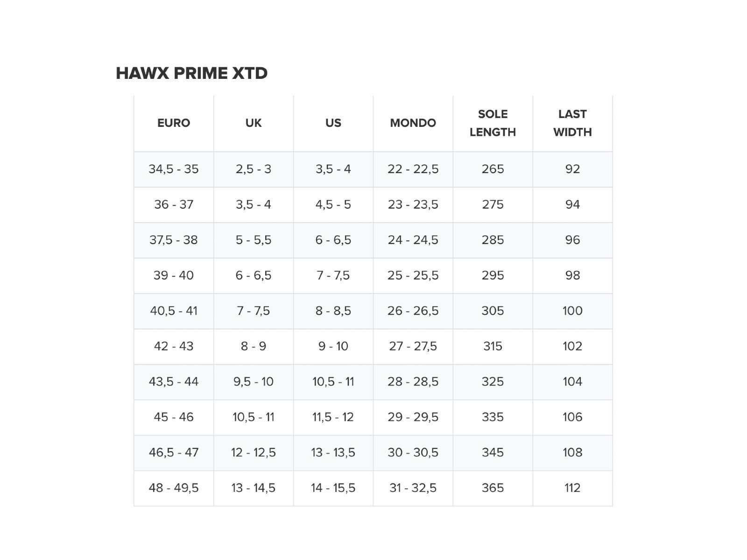Viewport: 747px width, 560px height.
Task: Select sole length value 345
Action: (x=493, y=453)
